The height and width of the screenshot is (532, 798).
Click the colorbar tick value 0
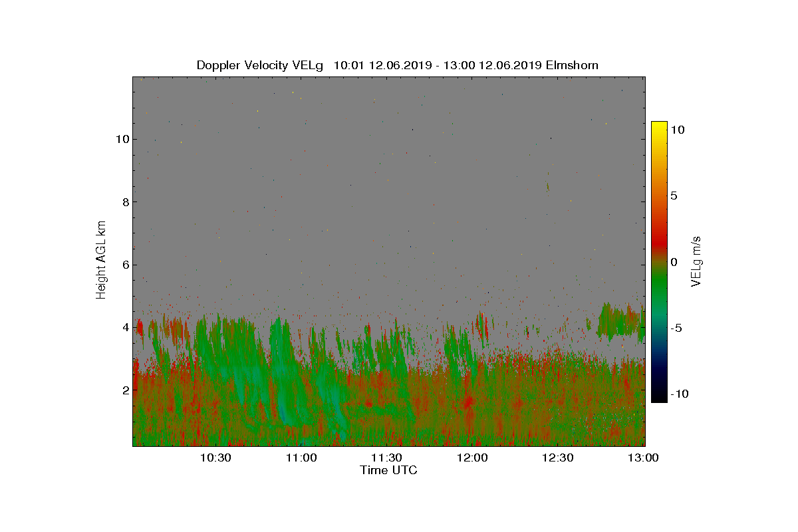[674, 262]
